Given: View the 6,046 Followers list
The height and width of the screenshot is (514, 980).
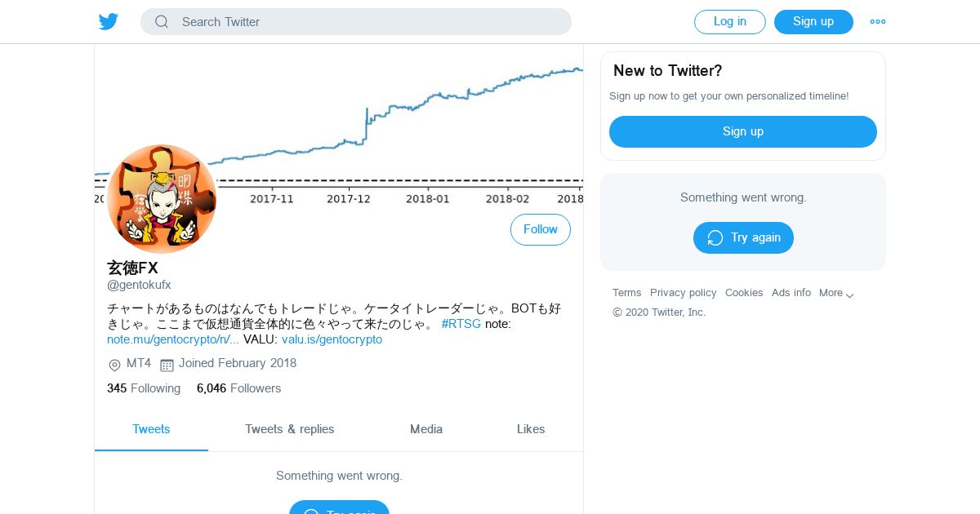Looking at the screenshot, I should 238,388.
